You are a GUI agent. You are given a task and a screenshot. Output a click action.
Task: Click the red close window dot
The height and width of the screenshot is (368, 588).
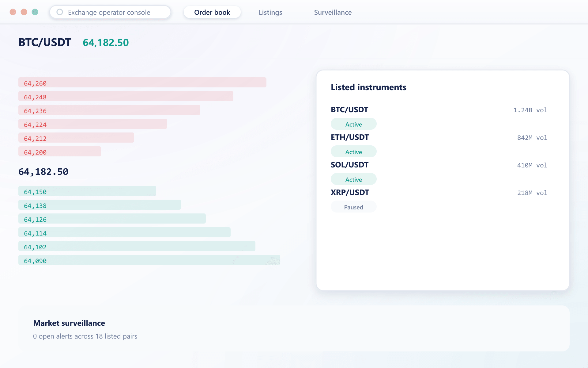tap(13, 12)
